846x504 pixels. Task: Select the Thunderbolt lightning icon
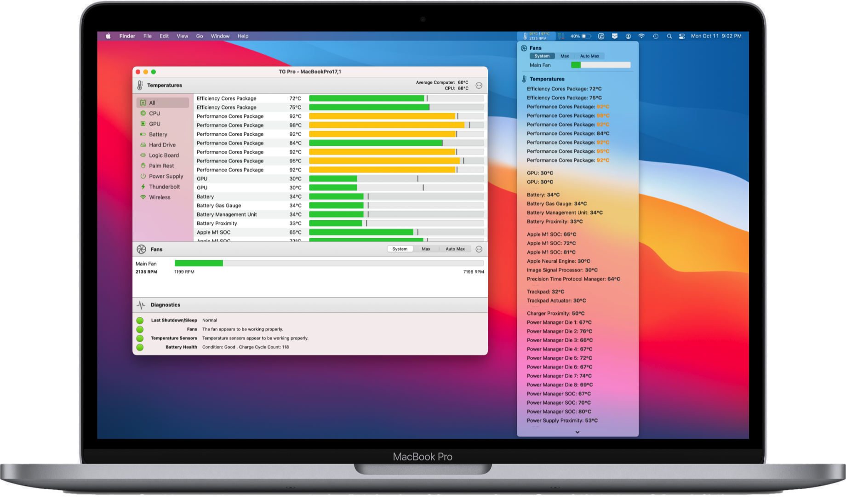click(143, 187)
